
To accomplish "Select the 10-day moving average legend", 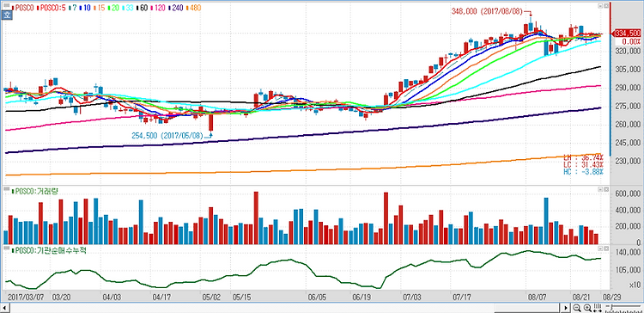I will pyautogui.click(x=85, y=8).
